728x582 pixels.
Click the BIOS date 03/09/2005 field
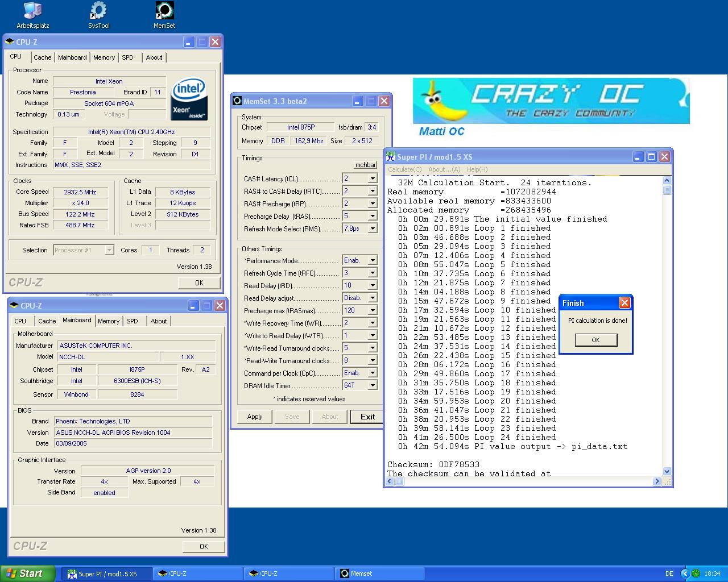click(133, 443)
